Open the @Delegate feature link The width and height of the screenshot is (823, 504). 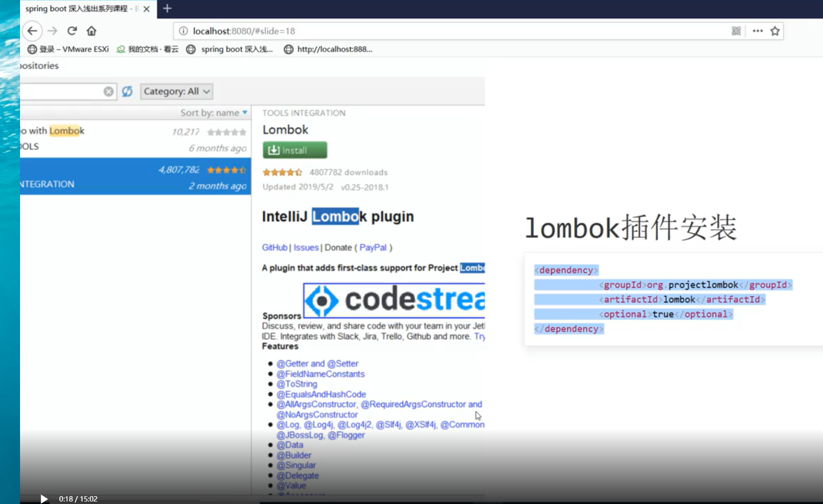(297, 476)
